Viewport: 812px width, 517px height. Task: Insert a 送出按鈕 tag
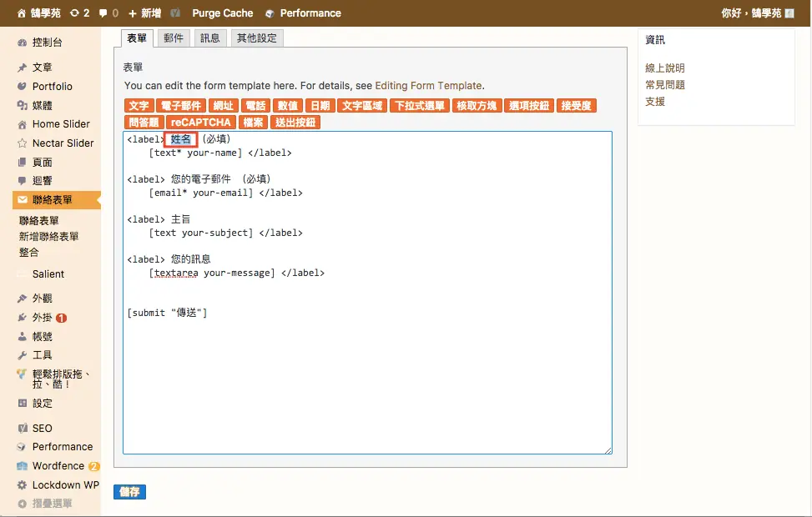pos(295,123)
